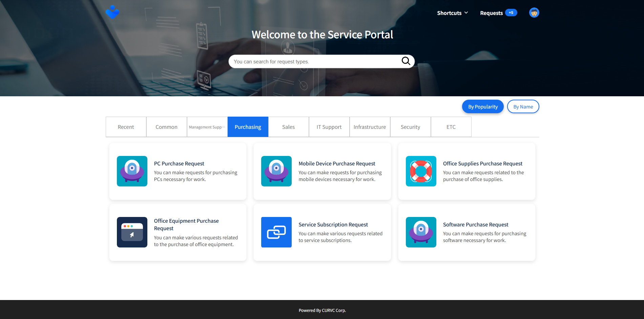
Task: Open Mobile Device Purchase Request title
Action: click(337, 163)
